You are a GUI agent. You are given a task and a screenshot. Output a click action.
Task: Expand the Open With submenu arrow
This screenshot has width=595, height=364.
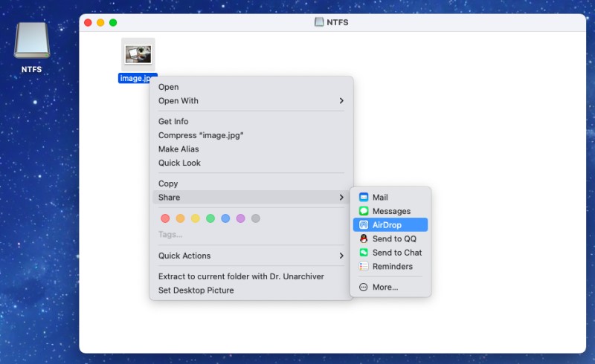[341, 100]
